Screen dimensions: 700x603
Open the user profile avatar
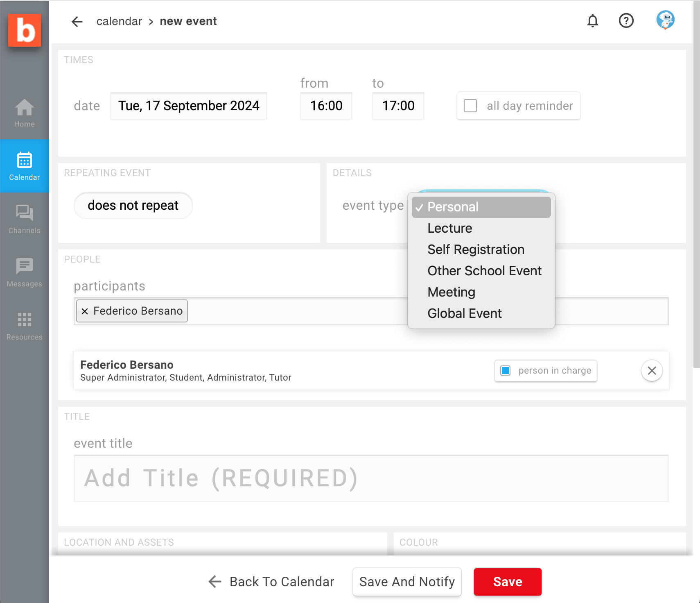click(x=665, y=20)
